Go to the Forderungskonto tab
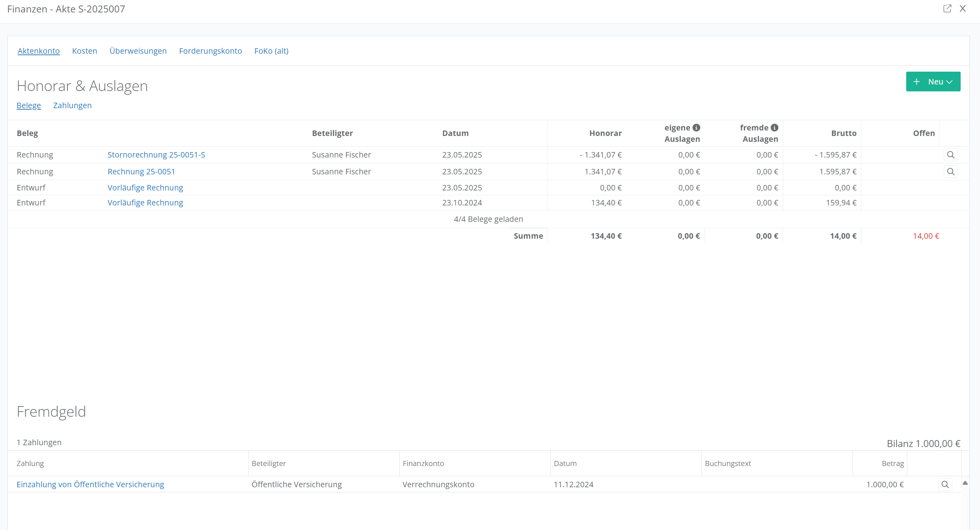This screenshot has width=980, height=530. click(x=210, y=51)
